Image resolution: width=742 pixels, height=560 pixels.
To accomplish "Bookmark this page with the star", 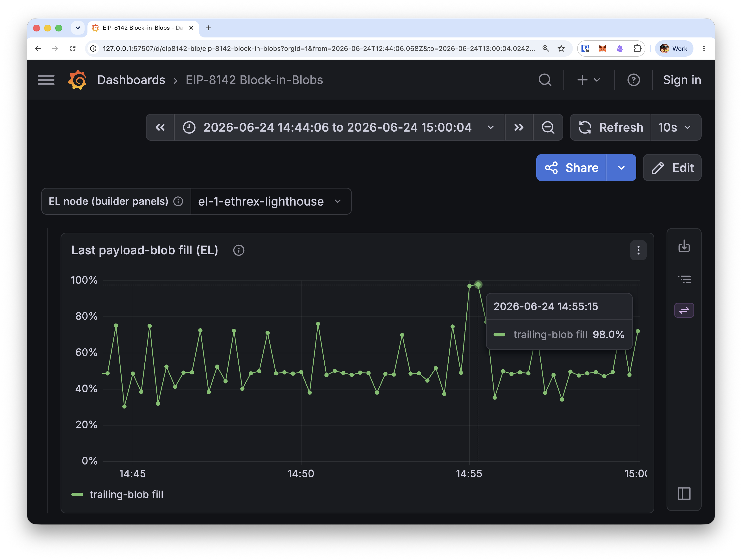I will pyautogui.click(x=561, y=49).
